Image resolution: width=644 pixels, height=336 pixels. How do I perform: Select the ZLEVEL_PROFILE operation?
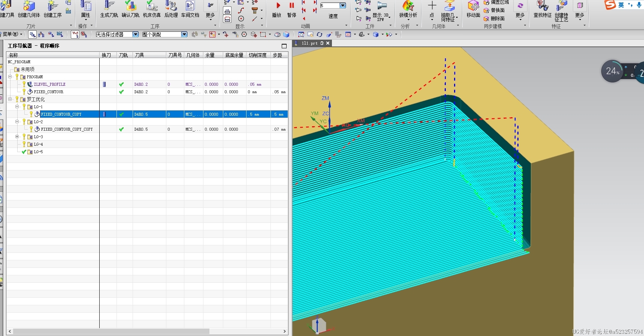click(49, 84)
